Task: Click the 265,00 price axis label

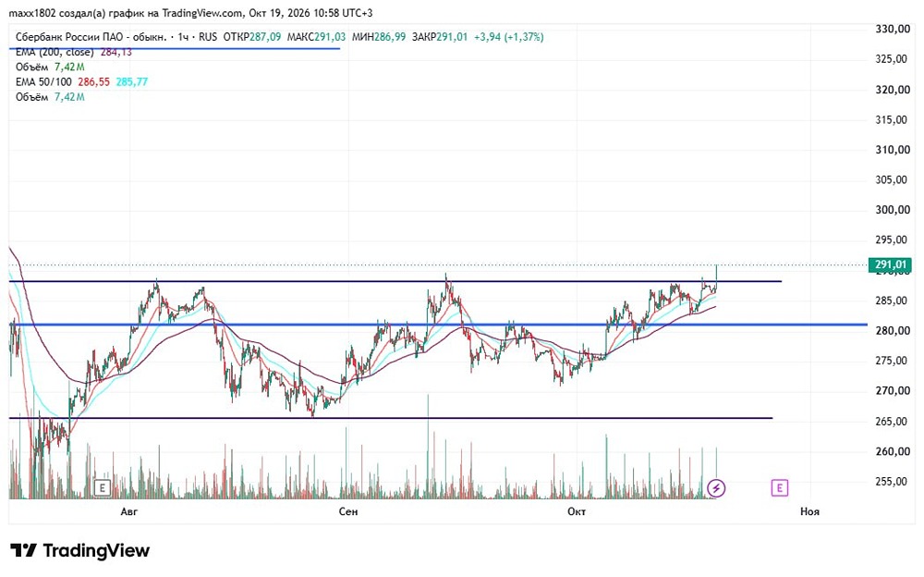Action: tap(893, 422)
